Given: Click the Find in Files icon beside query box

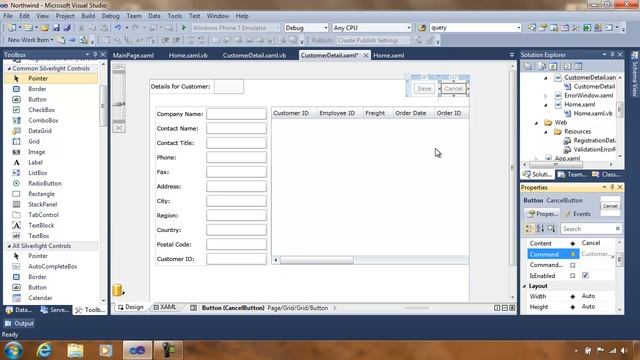Looking at the screenshot, I should (x=422, y=28).
